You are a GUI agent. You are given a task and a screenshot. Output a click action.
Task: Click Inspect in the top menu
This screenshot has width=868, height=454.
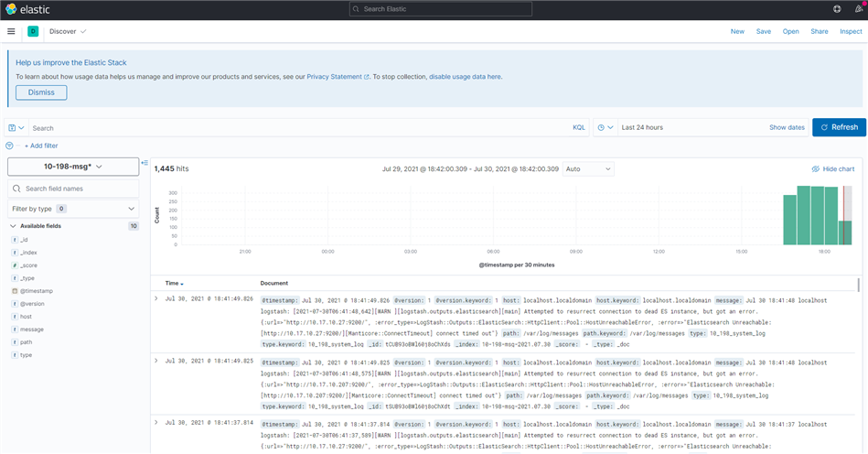pos(851,31)
